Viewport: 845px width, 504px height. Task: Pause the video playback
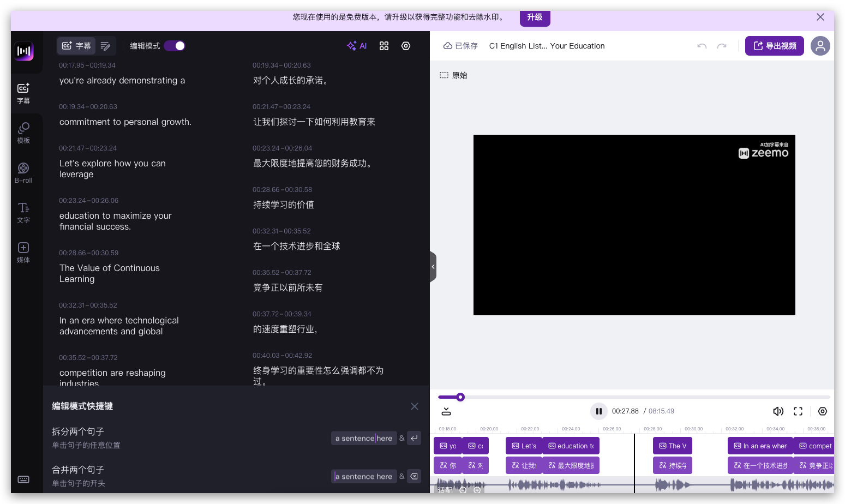(x=598, y=411)
